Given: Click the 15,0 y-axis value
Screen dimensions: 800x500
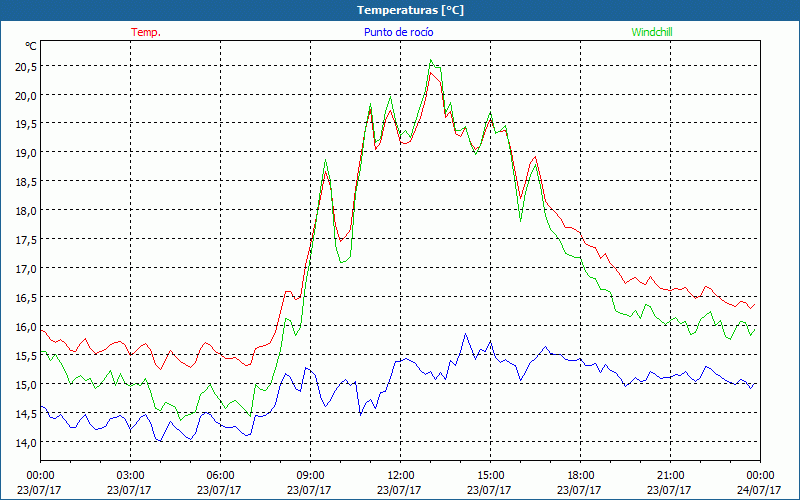Looking at the screenshot, I should [x=26, y=385].
